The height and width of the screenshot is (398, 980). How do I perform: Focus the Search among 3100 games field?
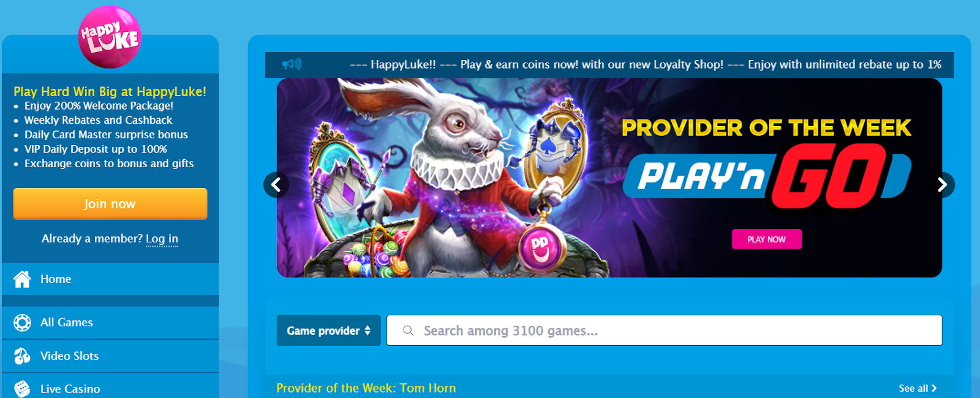coord(665,331)
